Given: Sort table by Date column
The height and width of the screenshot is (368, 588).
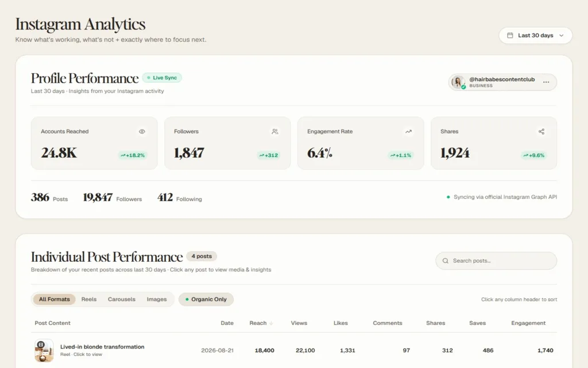Looking at the screenshot, I should pos(227,323).
